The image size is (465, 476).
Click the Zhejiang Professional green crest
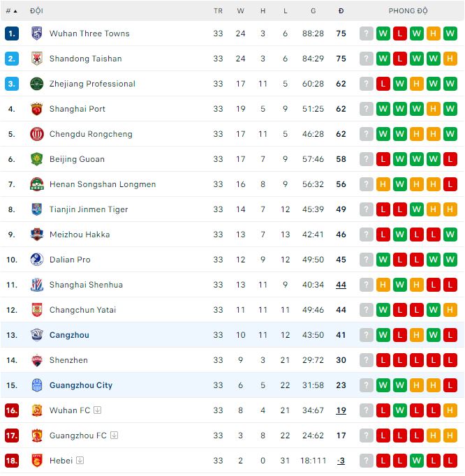(37, 84)
